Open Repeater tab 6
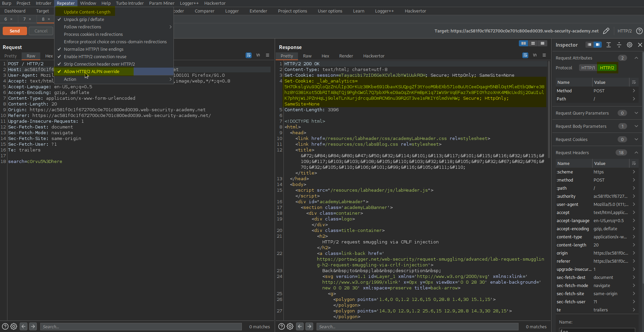This screenshot has height=332, width=644. [6, 19]
